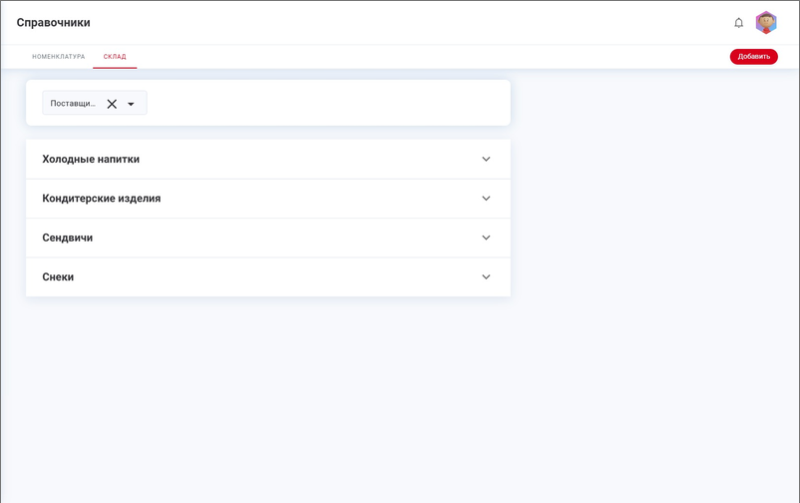Click the Сендвичи category title
Screen dimensions: 800x503
pyautogui.click(x=68, y=238)
